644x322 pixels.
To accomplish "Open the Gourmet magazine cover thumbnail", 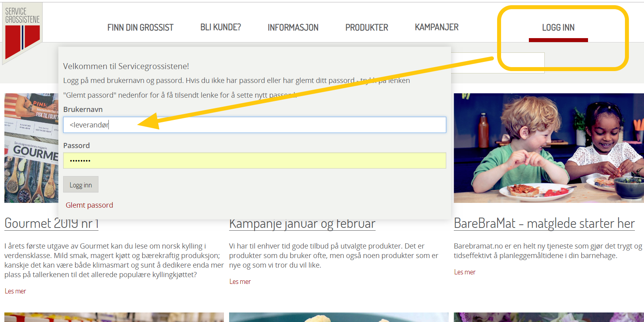I will (x=31, y=148).
